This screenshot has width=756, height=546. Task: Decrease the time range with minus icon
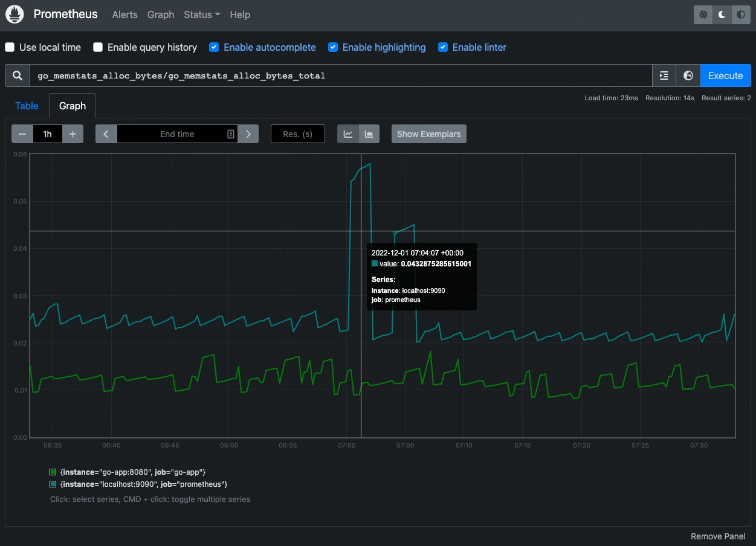pos(22,134)
